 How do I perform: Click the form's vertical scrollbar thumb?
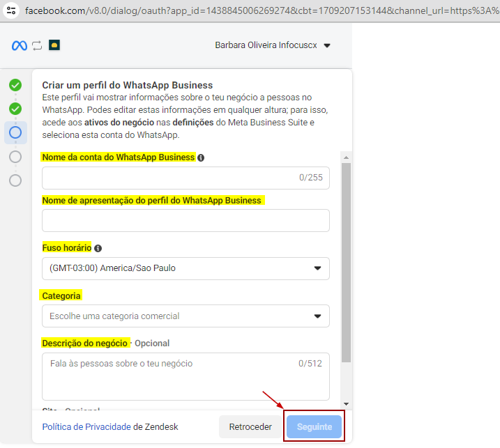point(346,261)
